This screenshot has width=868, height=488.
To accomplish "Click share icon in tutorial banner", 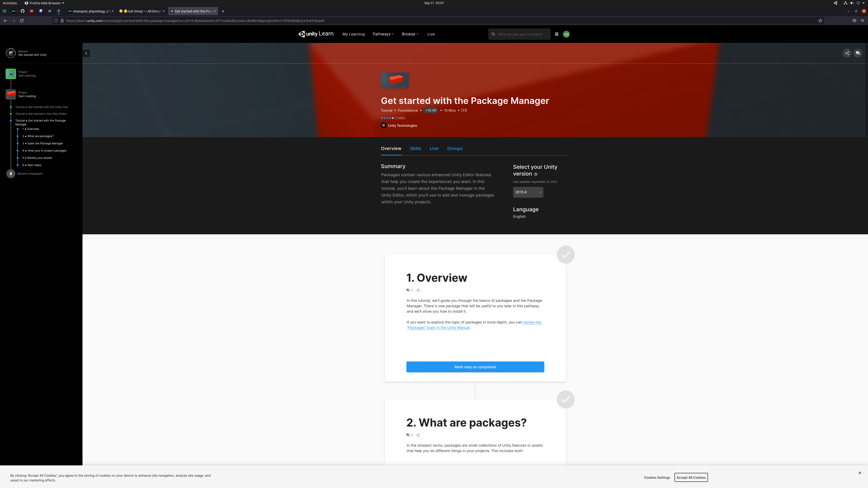I will (x=847, y=53).
